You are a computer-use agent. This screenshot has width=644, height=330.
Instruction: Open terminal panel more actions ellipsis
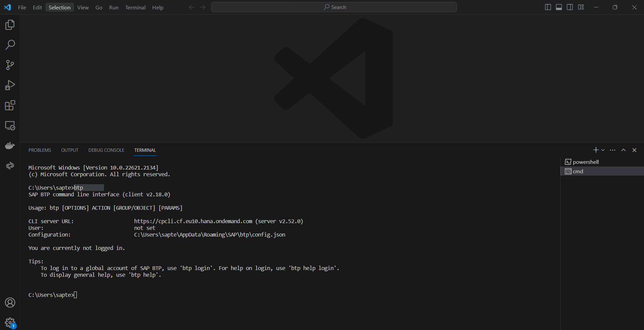(x=613, y=150)
